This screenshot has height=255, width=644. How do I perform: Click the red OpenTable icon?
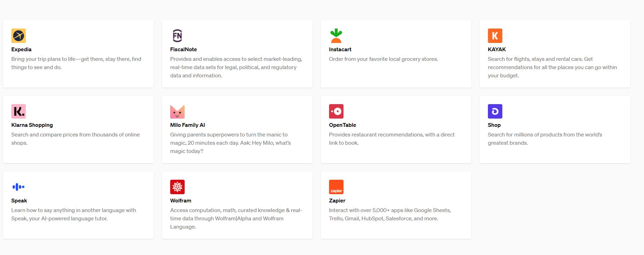(x=336, y=111)
